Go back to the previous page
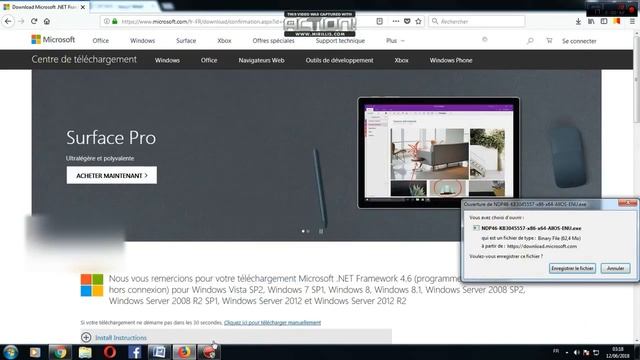 tap(8, 21)
